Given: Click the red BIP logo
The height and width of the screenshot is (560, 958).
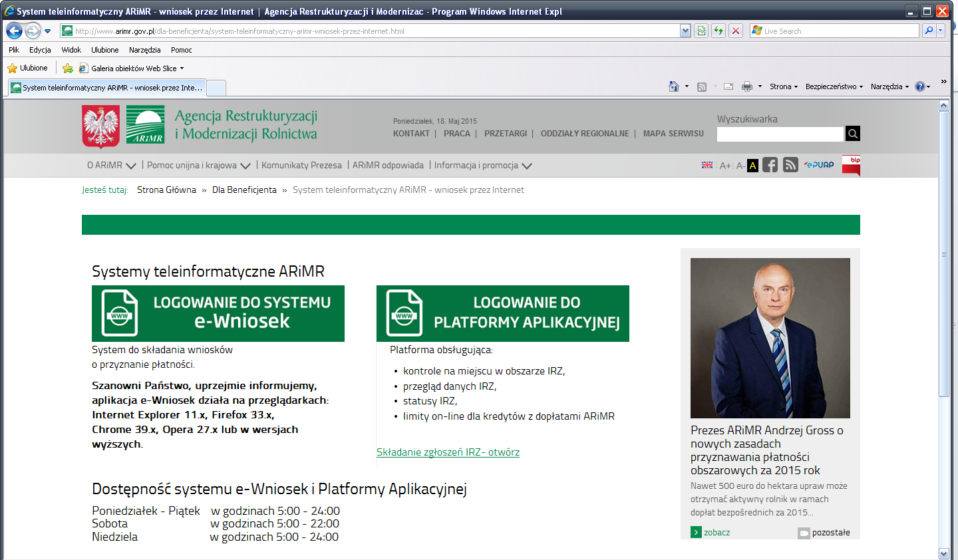Looking at the screenshot, I should (851, 165).
